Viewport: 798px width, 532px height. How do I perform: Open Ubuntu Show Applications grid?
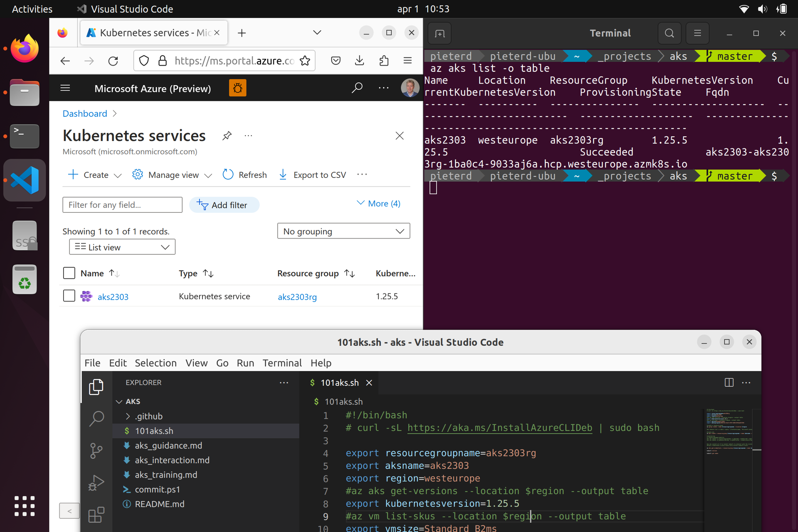pyautogui.click(x=25, y=506)
